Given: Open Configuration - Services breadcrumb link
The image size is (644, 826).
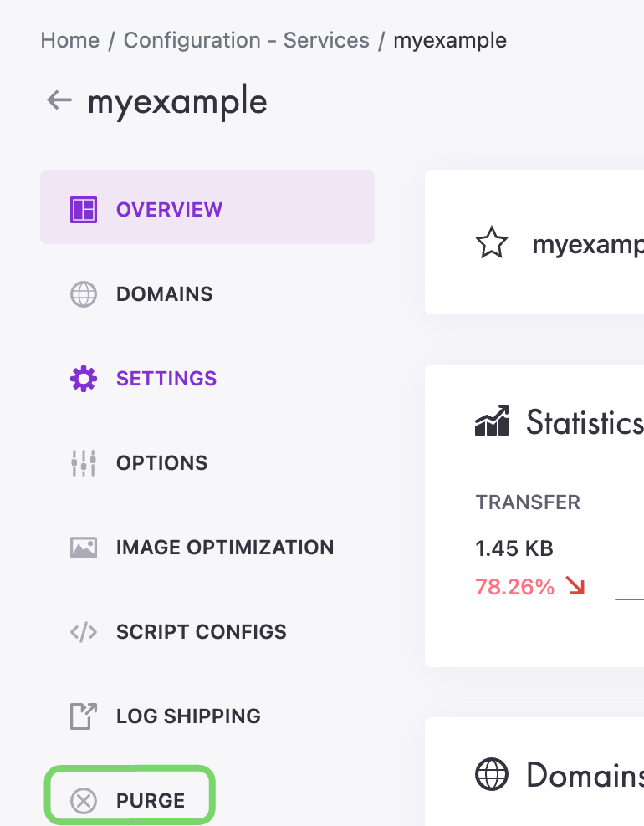Looking at the screenshot, I should 247,40.
